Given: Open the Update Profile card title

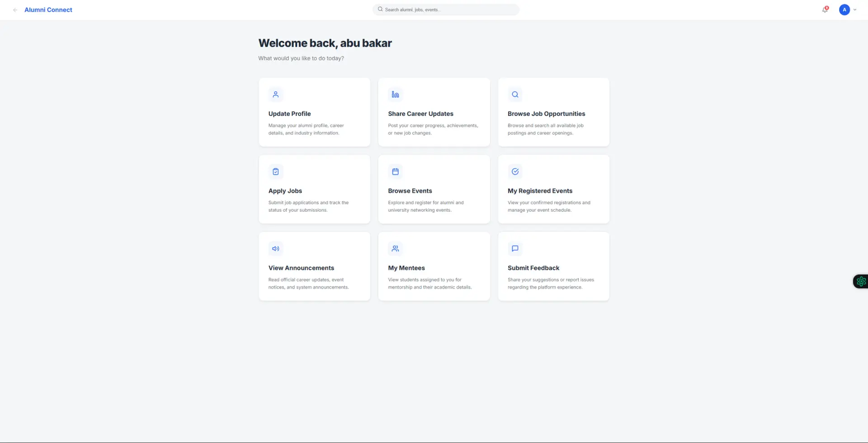Looking at the screenshot, I should (x=289, y=114).
